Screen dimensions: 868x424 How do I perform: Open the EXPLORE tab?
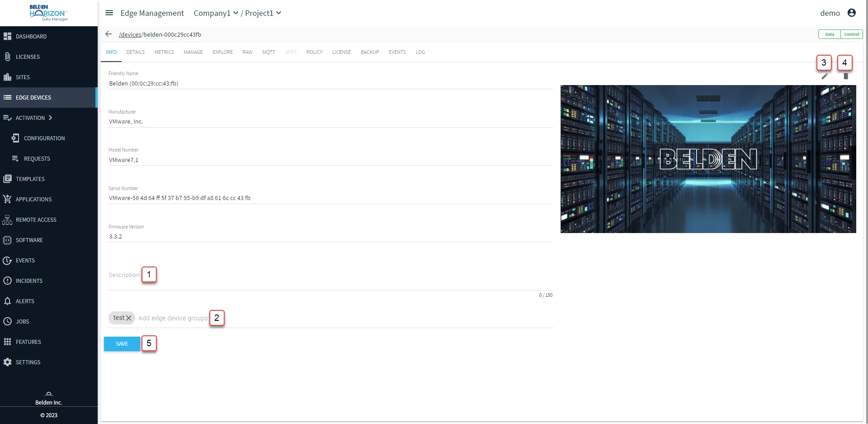223,52
